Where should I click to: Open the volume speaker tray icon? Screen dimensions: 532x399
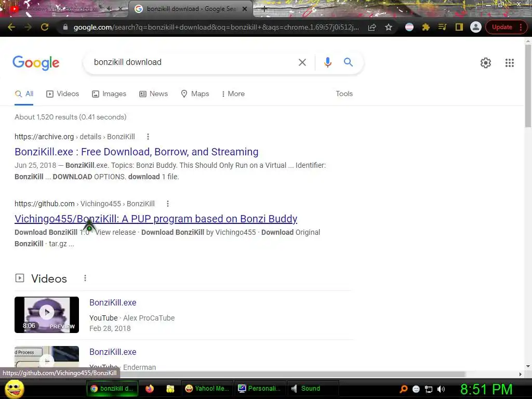441,389
